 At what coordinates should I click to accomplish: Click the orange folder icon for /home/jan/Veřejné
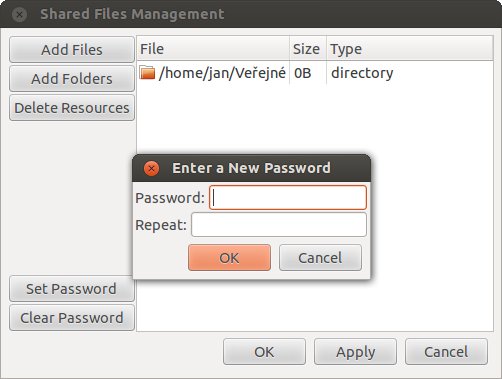[x=147, y=73]
